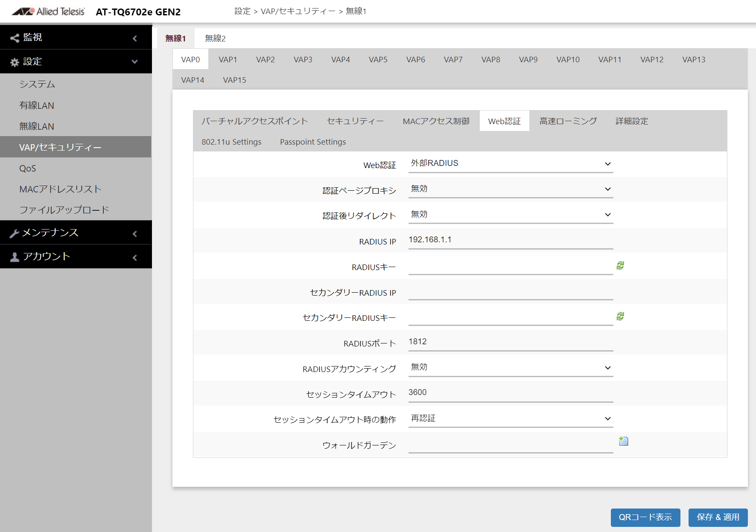Open システム in the sidebar
This screenshot has height=532, width=756.
click(76, 84)
